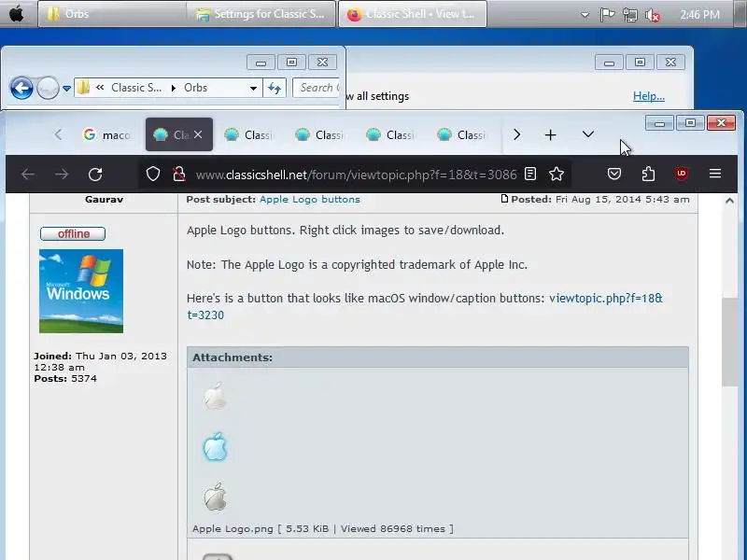Open the white Apple logo attachment
This screenshot has width=747, height=560.
[x=215, y=396]
